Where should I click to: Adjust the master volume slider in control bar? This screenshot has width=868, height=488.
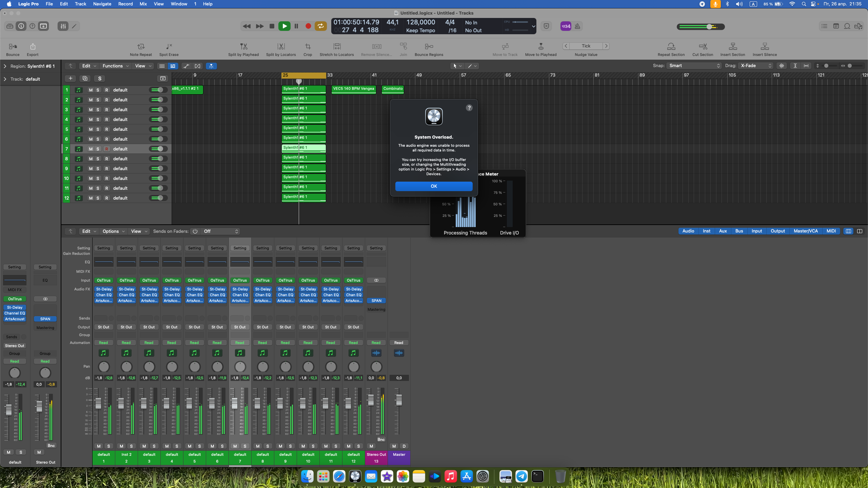coord(709,26)
